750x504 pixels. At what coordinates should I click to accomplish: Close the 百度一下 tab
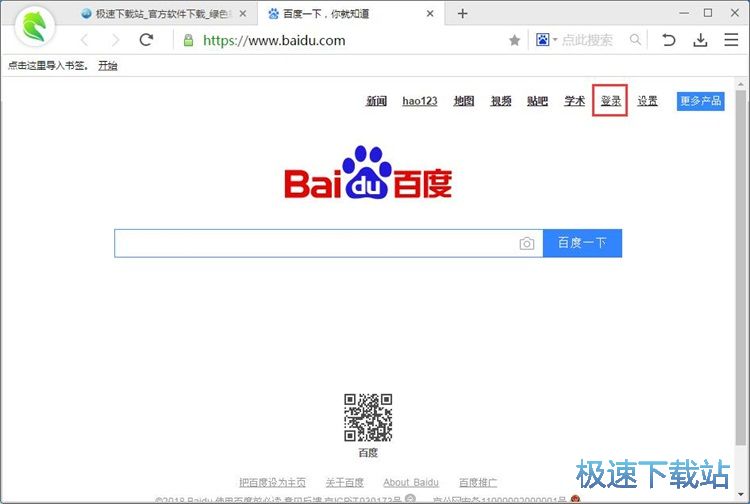430,14
